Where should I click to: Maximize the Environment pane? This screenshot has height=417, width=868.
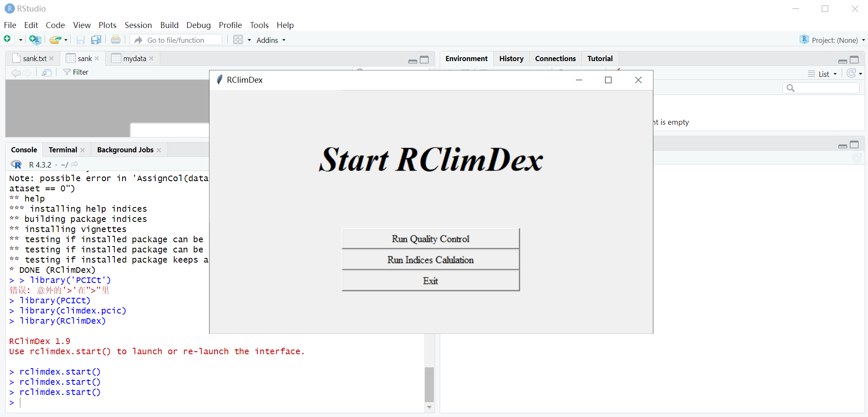click(x=854, y=60)
